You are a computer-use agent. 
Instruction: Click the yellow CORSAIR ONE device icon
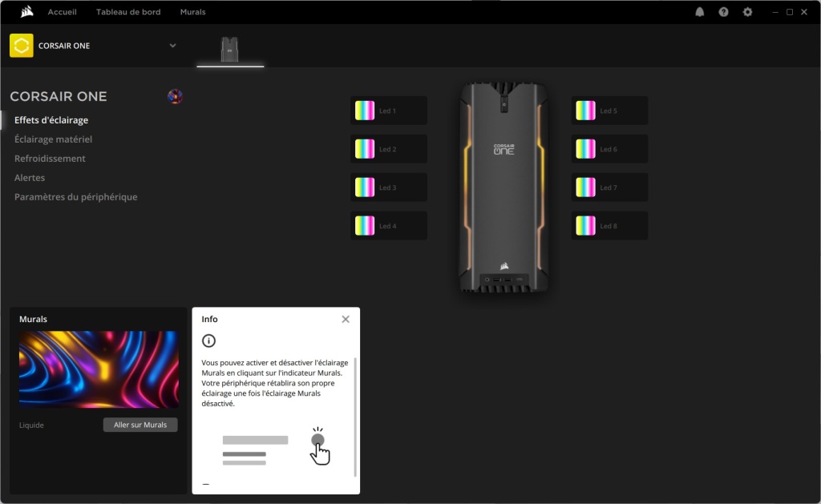pyautogui.click(x=22, y=46)
